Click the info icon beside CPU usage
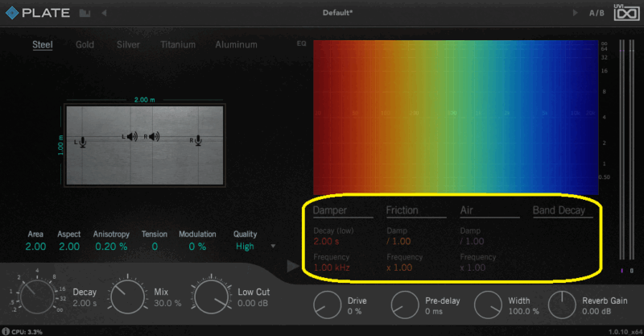The image size is (644, 336). point(5,331)
